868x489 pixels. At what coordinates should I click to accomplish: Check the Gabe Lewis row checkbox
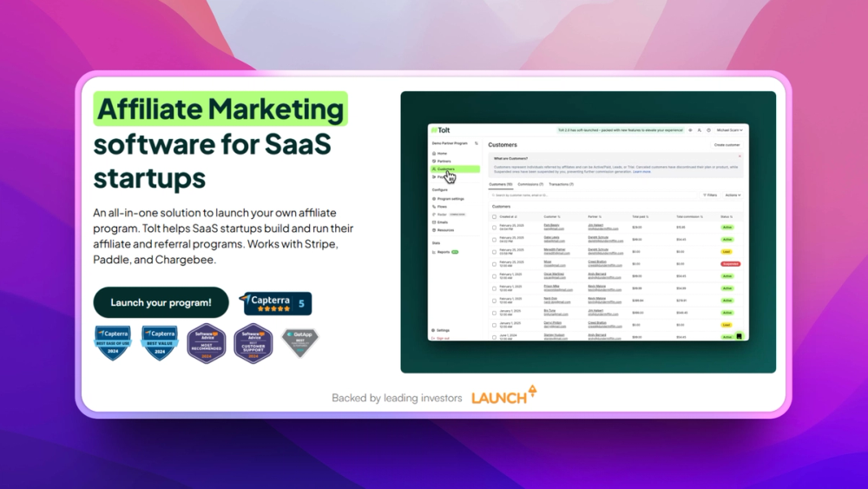pyautogui.click(x=495, y=239)
